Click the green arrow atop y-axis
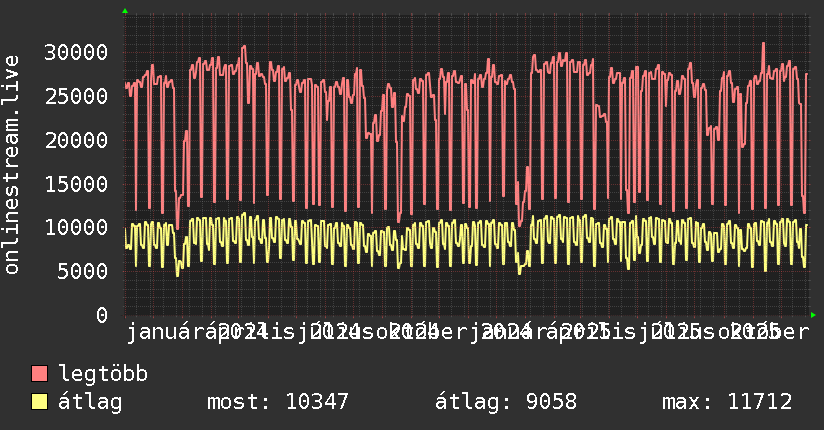The height and width of the screenshot is (430, 824). [125, 11]
